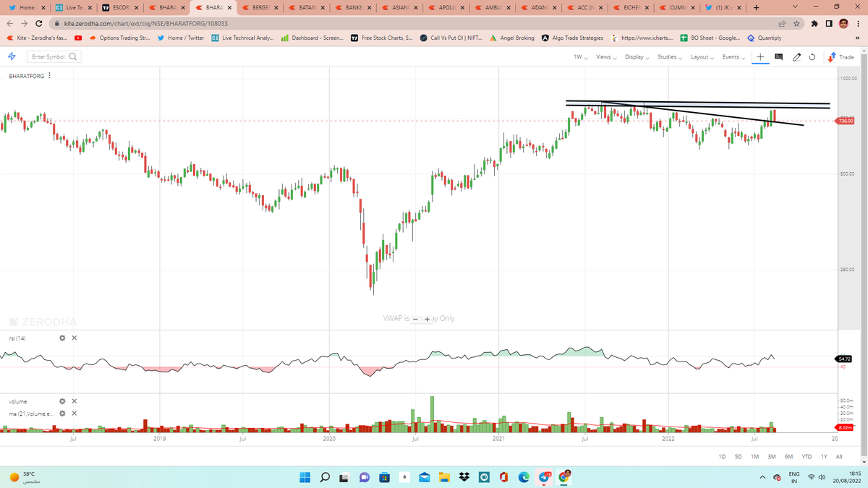Open the Display dropdown
The width and height of the screenshot is (868, 488).
pyautogui.click(x=637, y=56)
